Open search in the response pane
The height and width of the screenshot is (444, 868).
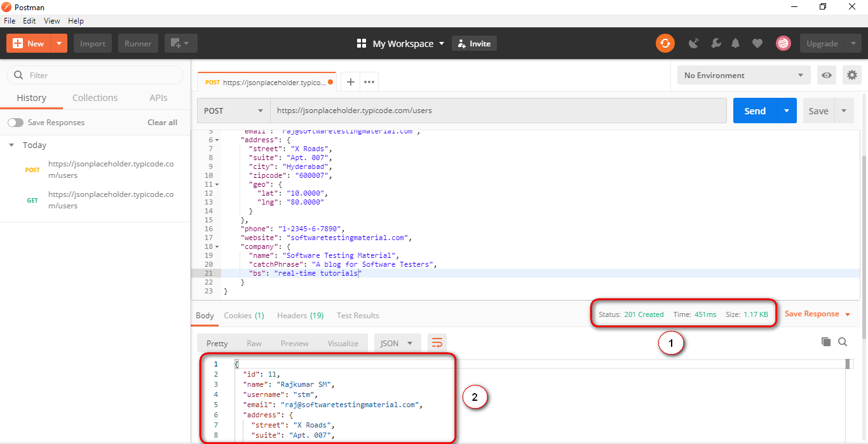[x=843, y=342]
